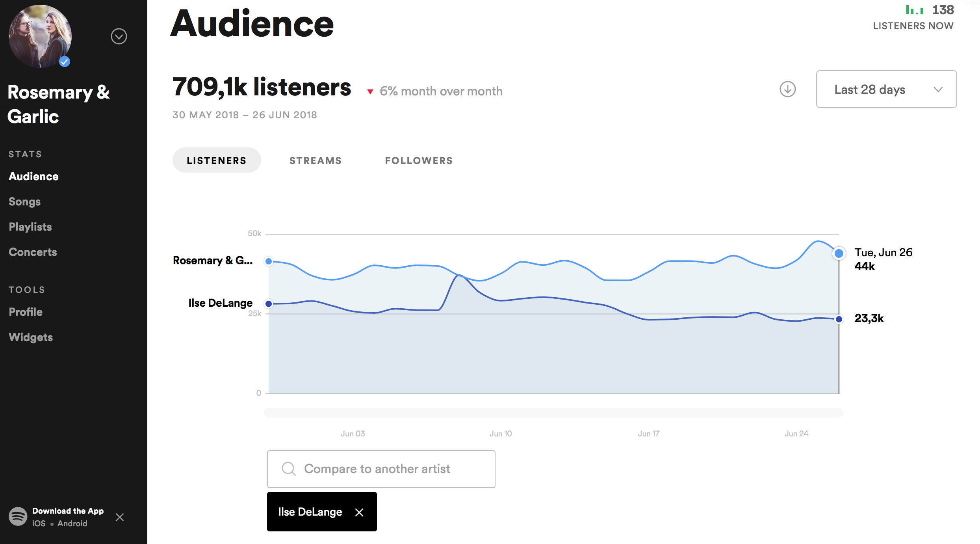Go to the Songs section
Image resolution: width=980 pixels, height=544 pixels.
tap(24, 201)
